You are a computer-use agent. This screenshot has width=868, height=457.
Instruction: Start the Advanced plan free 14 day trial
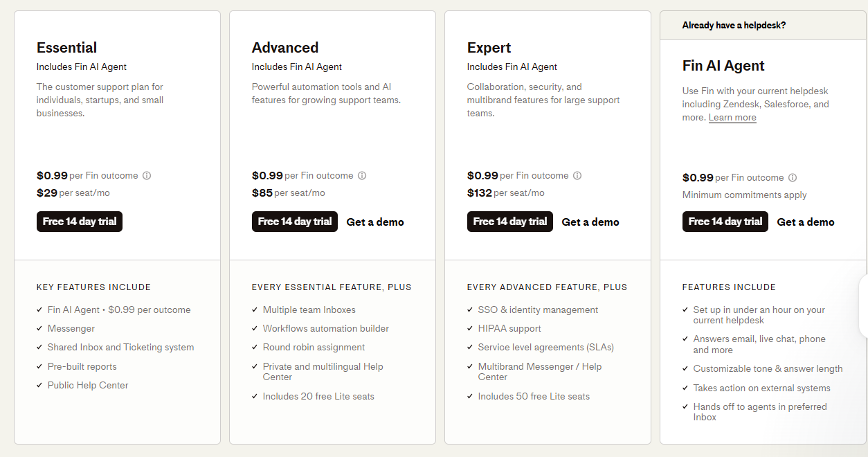295,222
